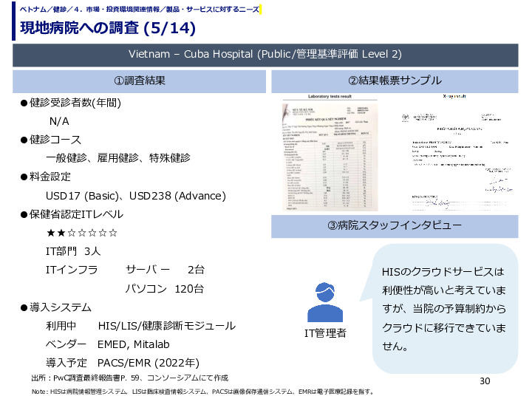Select the text IT部門 3人
532x399 pixels.
point(73,251)
